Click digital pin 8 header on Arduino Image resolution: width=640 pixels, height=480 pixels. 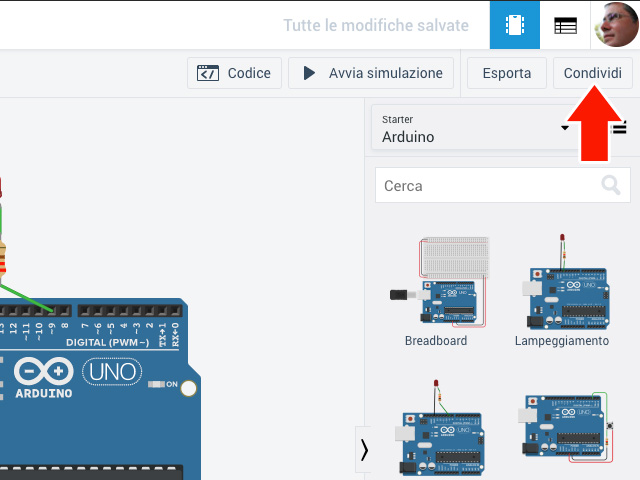(x=65, y=311)
